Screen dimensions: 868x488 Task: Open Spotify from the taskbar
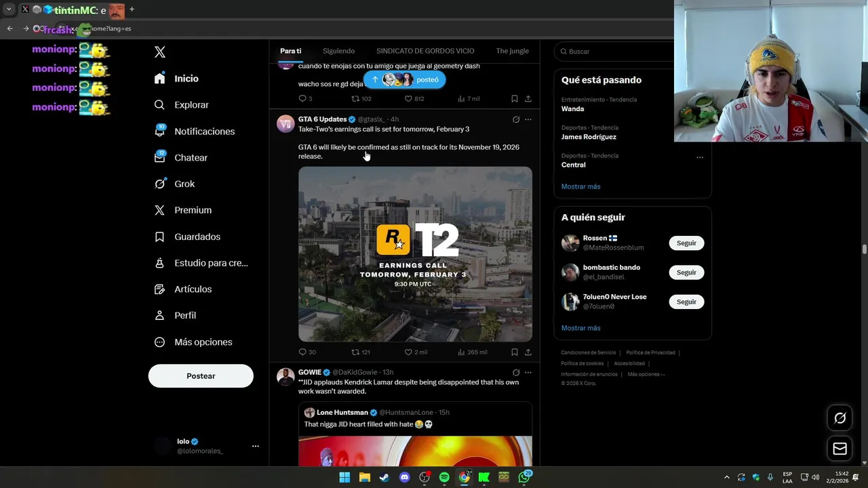point(444,477)
